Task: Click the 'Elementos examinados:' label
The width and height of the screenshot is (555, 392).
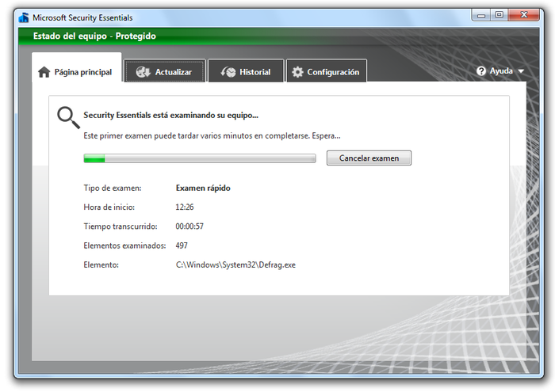Action: (124, 245)
